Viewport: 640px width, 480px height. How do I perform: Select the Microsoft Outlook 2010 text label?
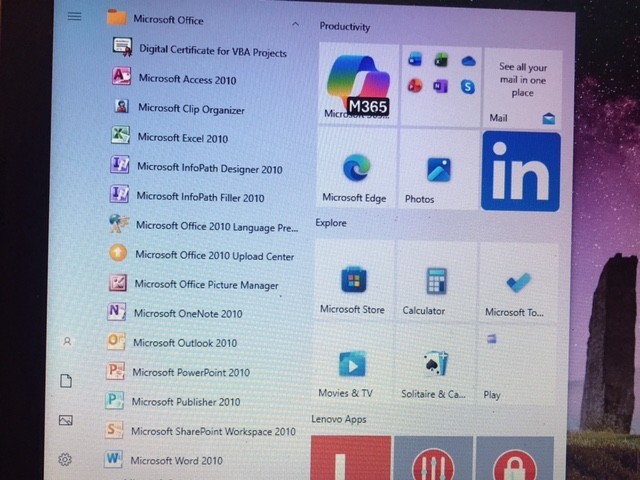pyautogui.click(x=185, y=343)
